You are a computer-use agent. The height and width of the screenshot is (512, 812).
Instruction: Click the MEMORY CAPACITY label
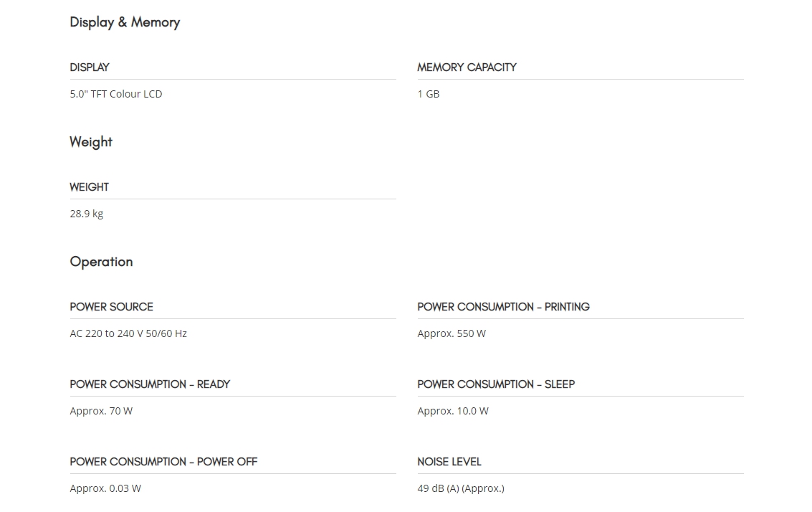(467, 67)
